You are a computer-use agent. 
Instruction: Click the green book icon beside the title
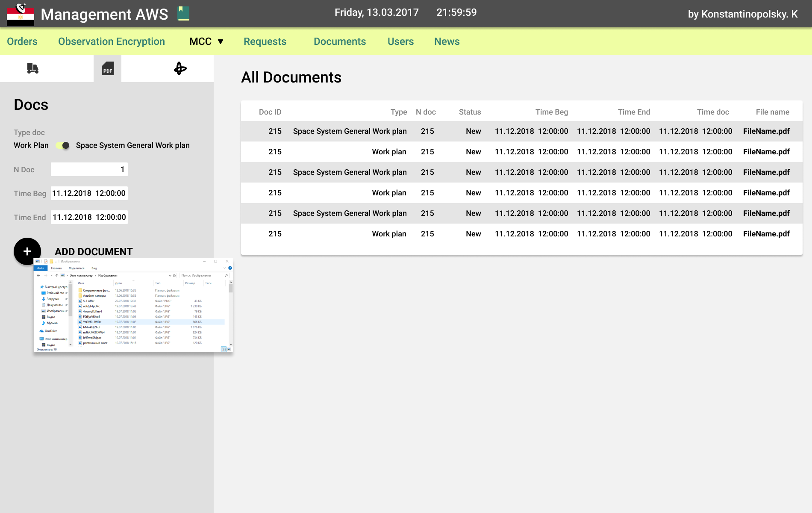(x=183, y=13)
